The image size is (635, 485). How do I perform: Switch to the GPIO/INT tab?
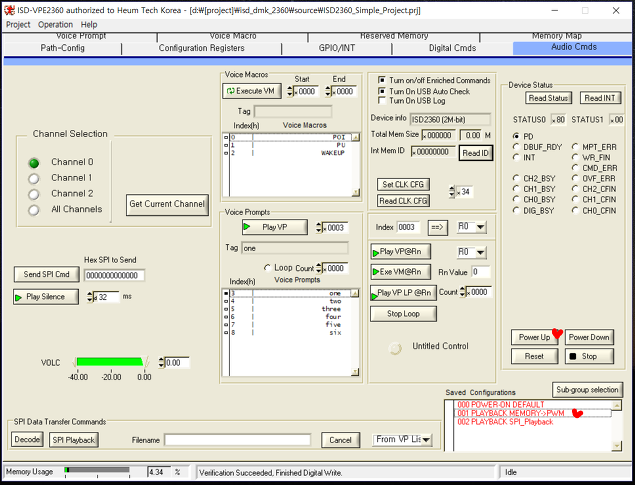point(337,48)
